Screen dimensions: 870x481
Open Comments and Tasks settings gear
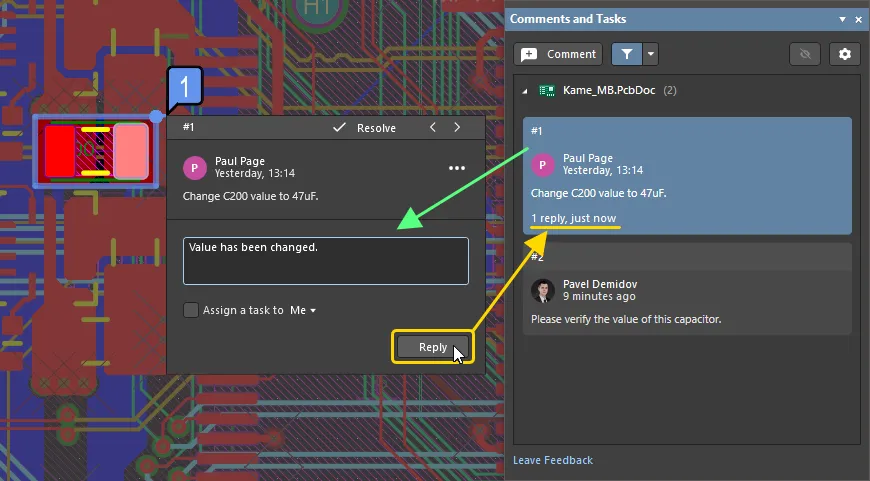click(x=844, y=54)
